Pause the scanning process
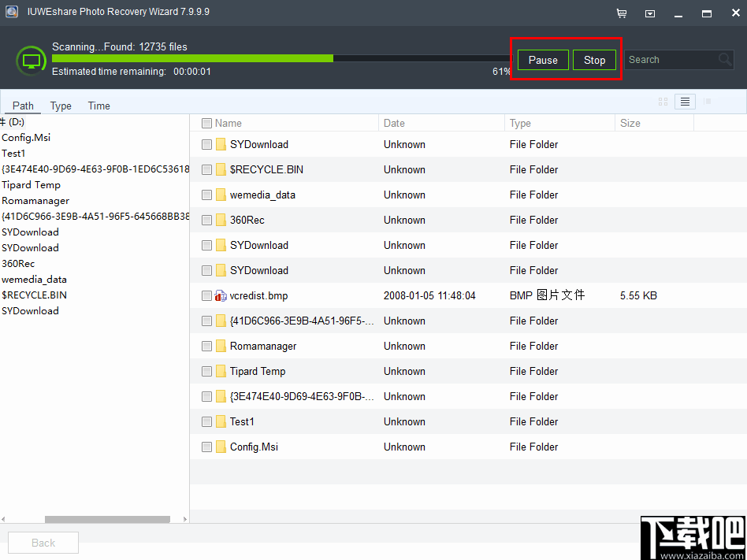Screen dimensions: 747x560 (x=542, y=59)
